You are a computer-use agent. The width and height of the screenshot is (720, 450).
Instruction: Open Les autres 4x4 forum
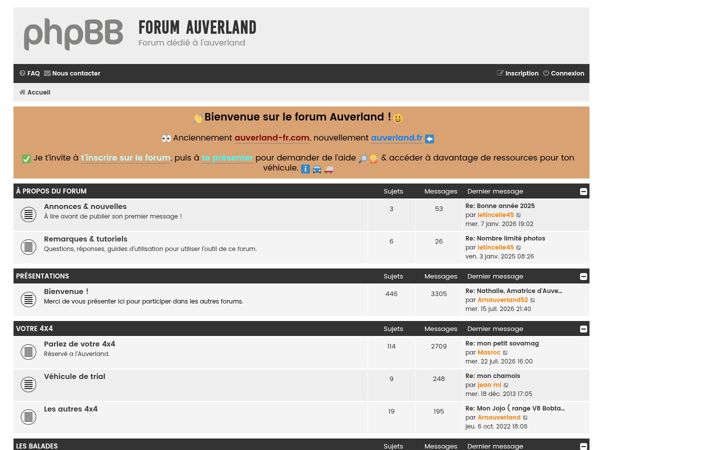(71, 409)
